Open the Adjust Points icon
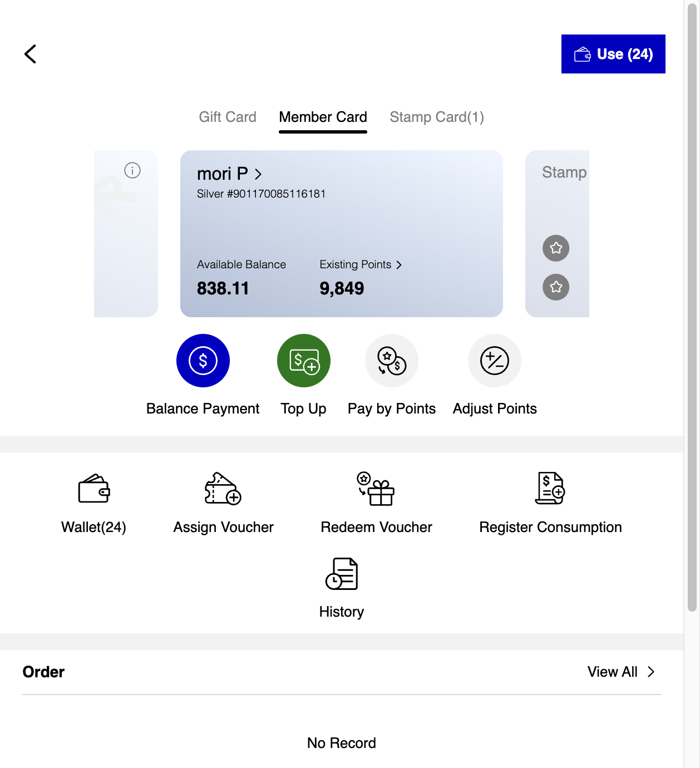This screenshot has width=700, height=768. [x=495, y=361]
